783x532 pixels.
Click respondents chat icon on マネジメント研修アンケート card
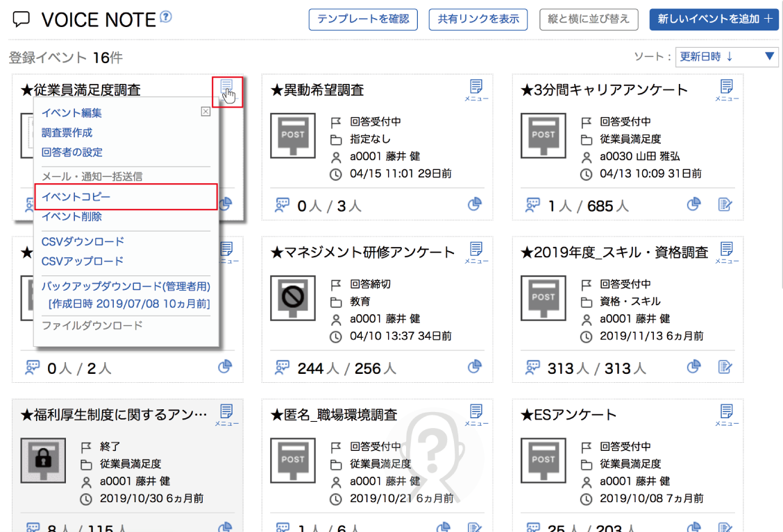click(282, 366)
